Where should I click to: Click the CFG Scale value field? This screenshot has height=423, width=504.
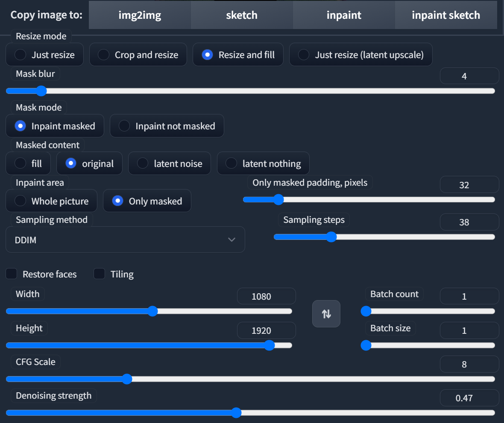click(469, 364)
